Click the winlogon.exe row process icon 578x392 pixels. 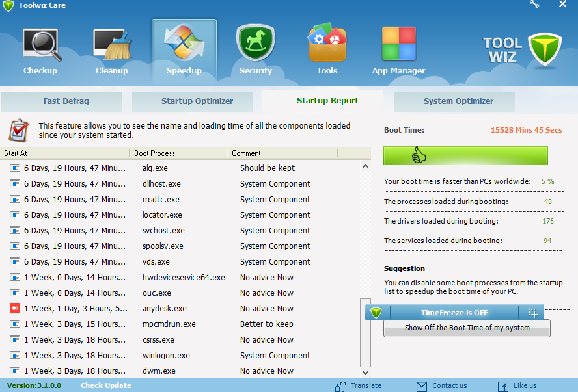coord(15,355)
